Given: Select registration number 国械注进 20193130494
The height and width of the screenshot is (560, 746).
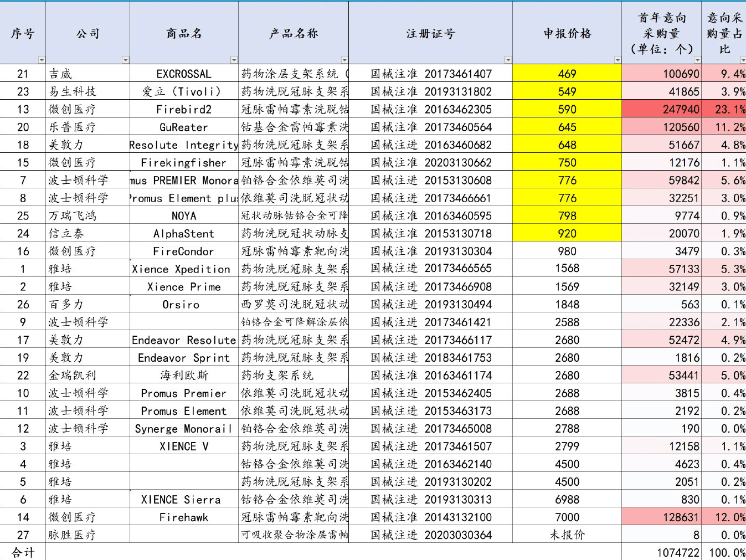Looking at the screenshot, I should click(x=431, y=304).
